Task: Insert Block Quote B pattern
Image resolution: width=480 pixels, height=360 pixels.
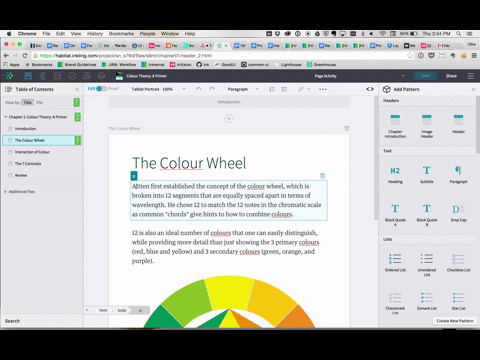Action: pyautogui.click(x=427, y=215)
